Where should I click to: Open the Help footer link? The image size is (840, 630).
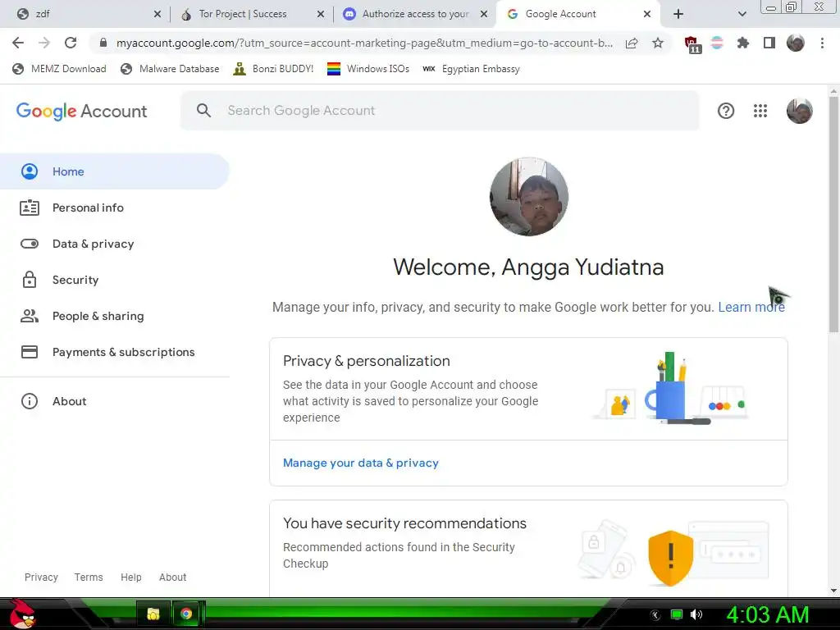click(x=130, y=577)
